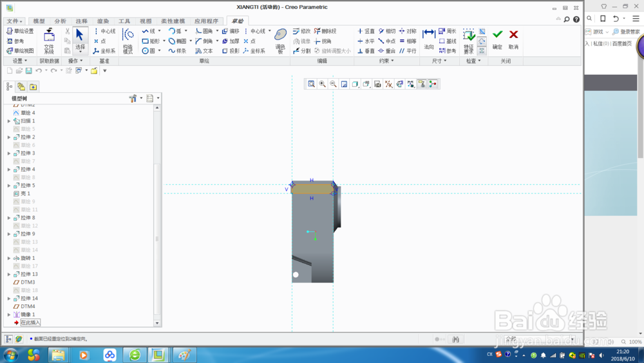Expand the 旋转 1 tree node
644x363 pixels.
click(x=9, y=258)
